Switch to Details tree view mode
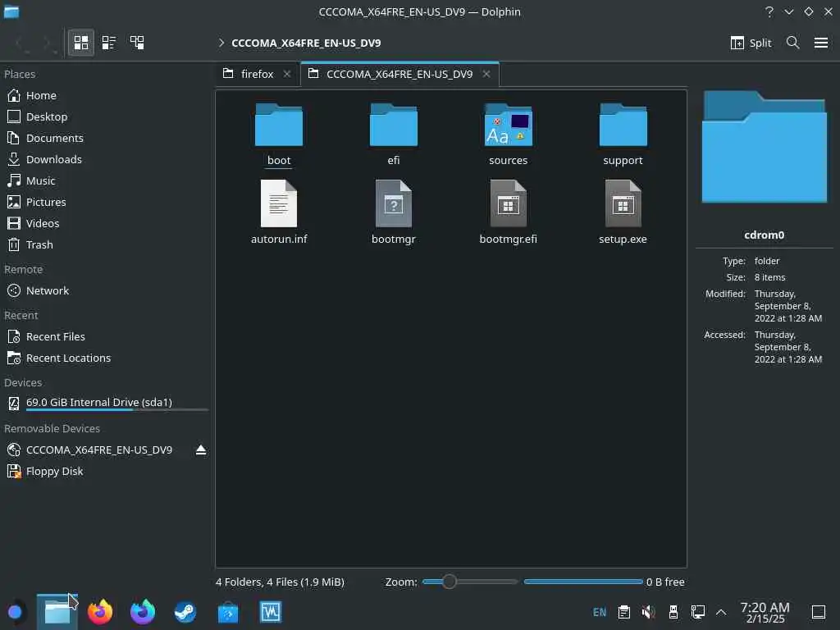840x630 pixels. (137, 43)
